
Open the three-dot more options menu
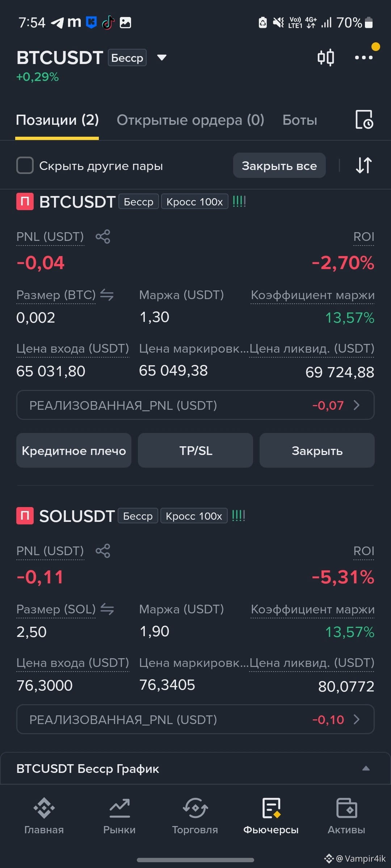coord(363,58)
